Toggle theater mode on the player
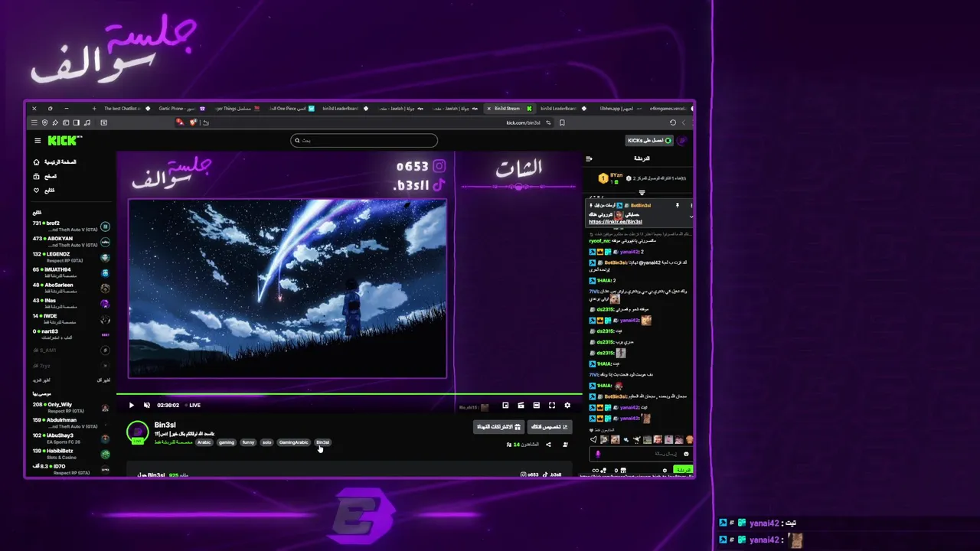Viewport: 980px width, 551px height. coord(537,406)
